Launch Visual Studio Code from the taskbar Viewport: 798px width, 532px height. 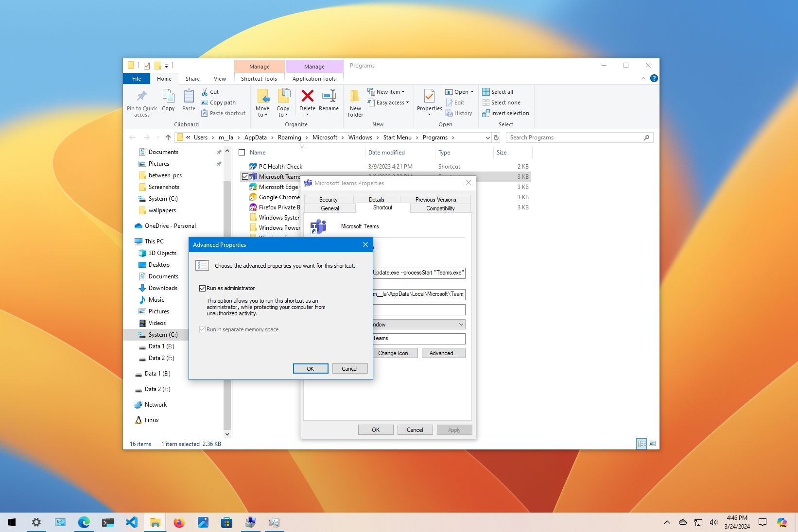click(x=131, y=522)
